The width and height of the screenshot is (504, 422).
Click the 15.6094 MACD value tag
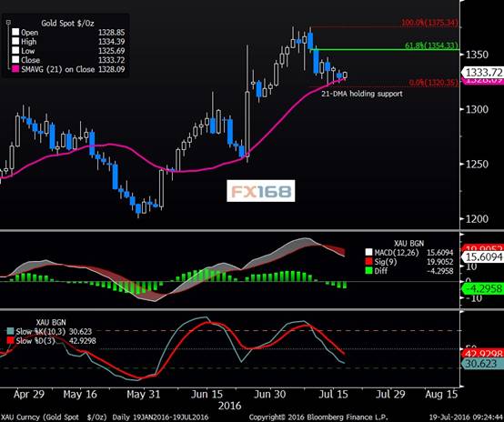click(x=483, y=256)
